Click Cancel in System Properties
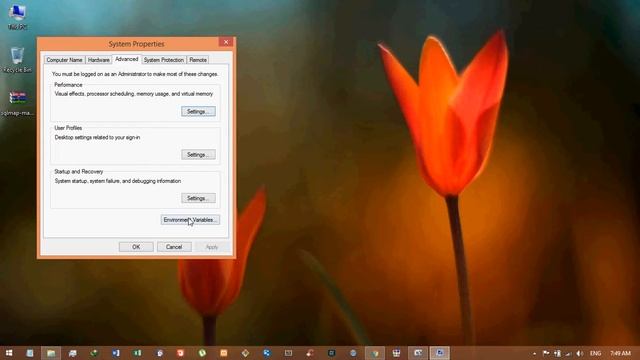This screenshot has width=640, height=360. 174,247
